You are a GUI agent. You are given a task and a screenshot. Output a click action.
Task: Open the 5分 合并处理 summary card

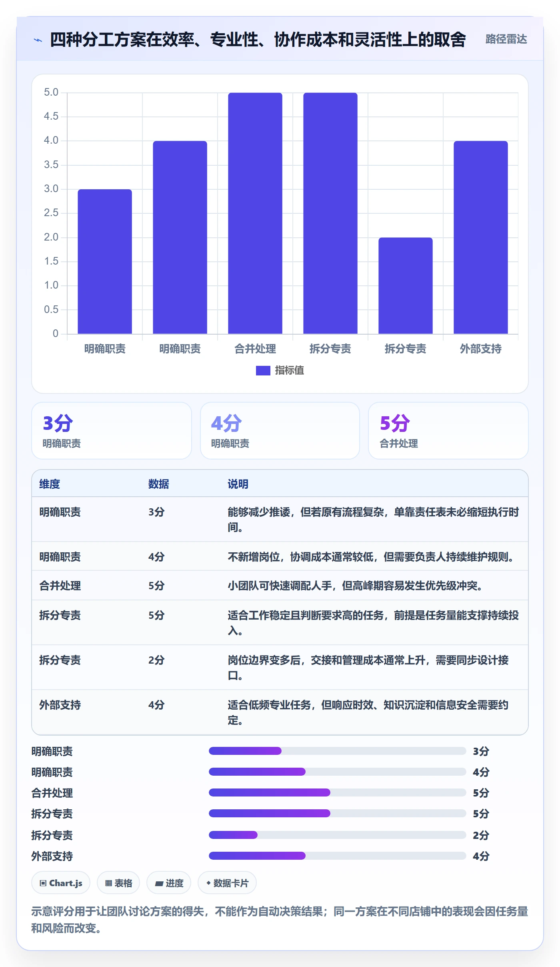(448, 431)
